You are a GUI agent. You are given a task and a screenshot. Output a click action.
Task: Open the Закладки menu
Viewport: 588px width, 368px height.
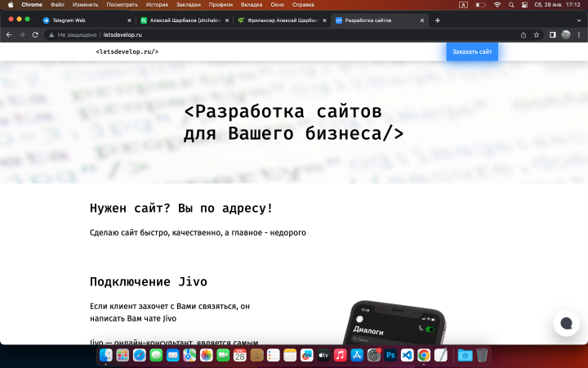(189, 5)
